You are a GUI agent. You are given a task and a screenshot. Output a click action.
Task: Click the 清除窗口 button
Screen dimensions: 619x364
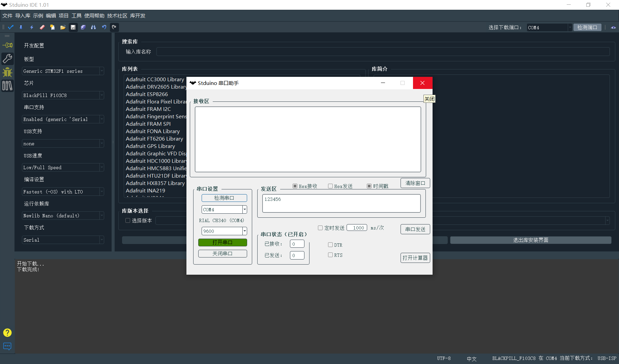pyautogui.click(x=415, y=183)
